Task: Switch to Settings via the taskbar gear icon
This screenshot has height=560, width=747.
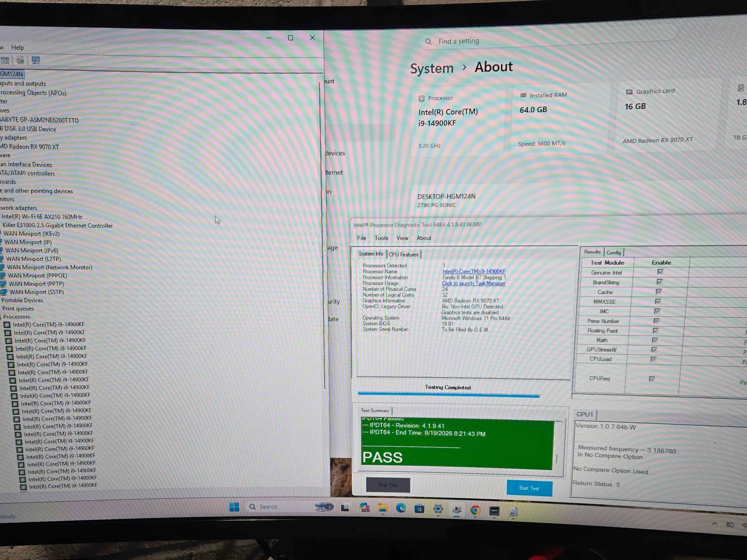Action: tap(438, 509)
